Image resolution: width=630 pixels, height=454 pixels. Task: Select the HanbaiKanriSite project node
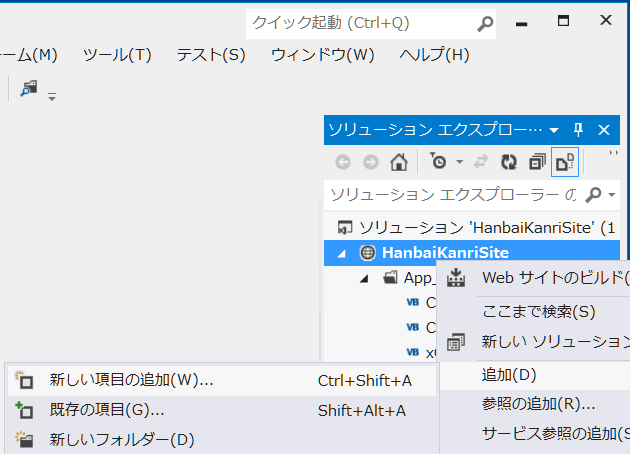pyautogui.click(x=472, y=253)
